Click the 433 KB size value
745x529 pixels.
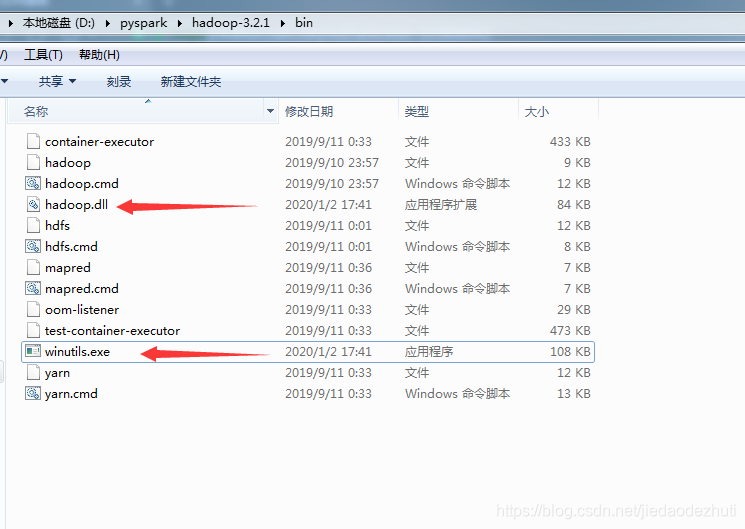(570, 142)
